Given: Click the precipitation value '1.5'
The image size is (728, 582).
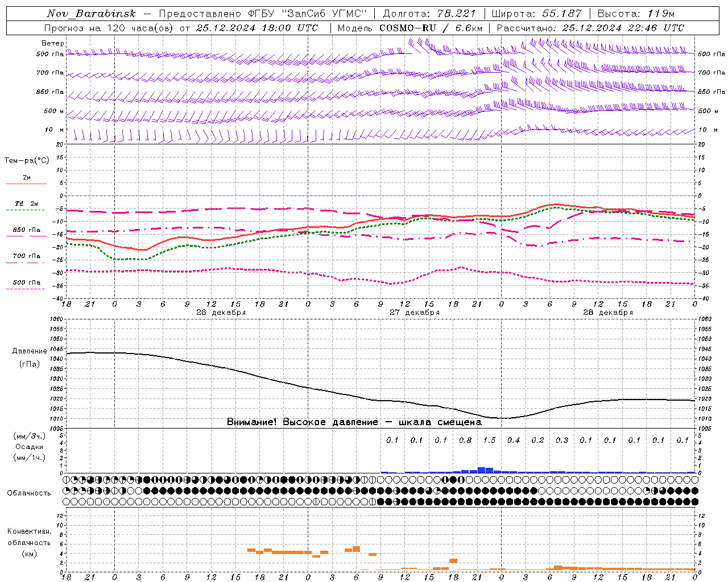Looking at the screenshot, I should coord(489,440).
